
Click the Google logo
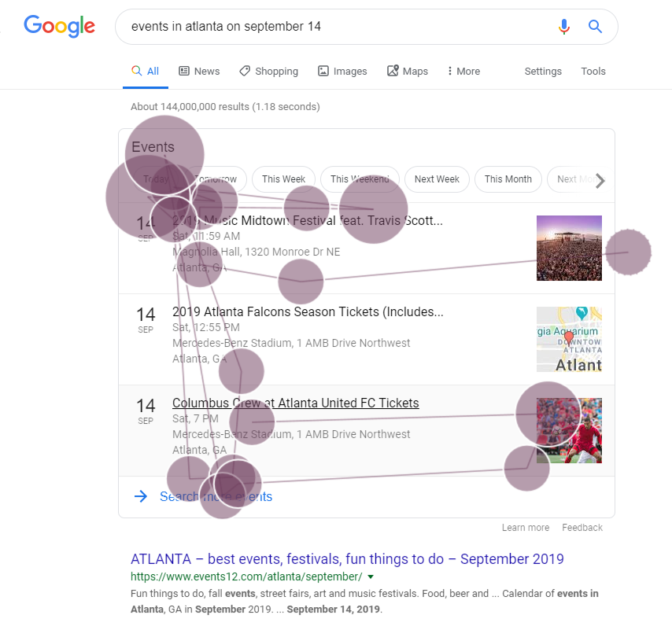tap(59, 26)
